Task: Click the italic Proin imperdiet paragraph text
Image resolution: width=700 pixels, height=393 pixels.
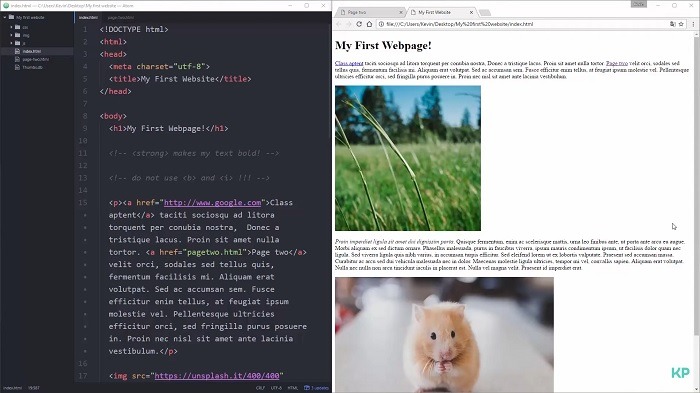Action: (394, 242)
